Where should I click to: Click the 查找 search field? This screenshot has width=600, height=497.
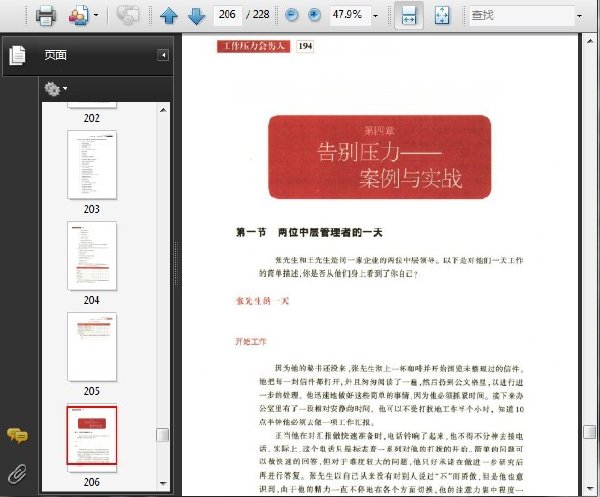(522, 15)
